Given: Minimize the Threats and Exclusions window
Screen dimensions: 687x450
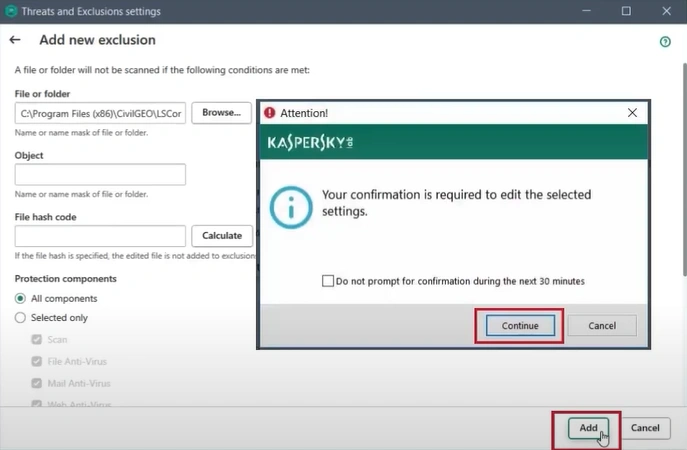Looking at the screenshot, I should tap(586, 11).
